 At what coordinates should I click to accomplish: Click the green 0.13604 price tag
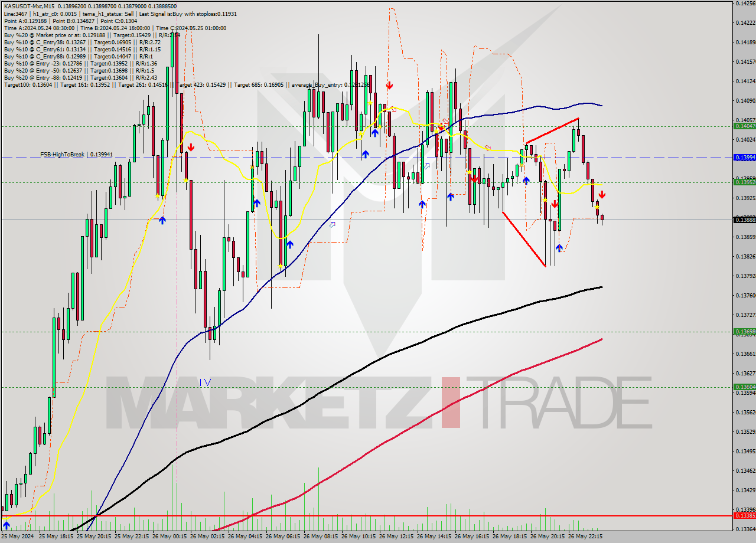744,387
